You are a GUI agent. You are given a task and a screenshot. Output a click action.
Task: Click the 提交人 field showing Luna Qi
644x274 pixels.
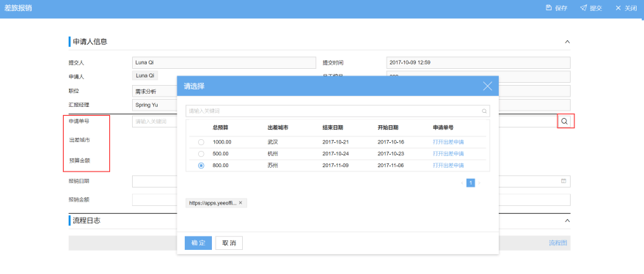point(224,63)
